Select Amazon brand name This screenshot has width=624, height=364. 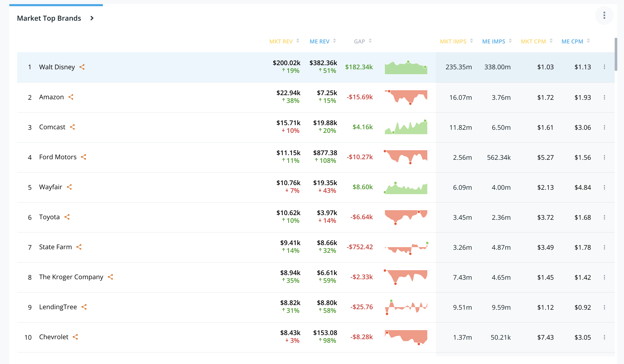pos(51,97)
